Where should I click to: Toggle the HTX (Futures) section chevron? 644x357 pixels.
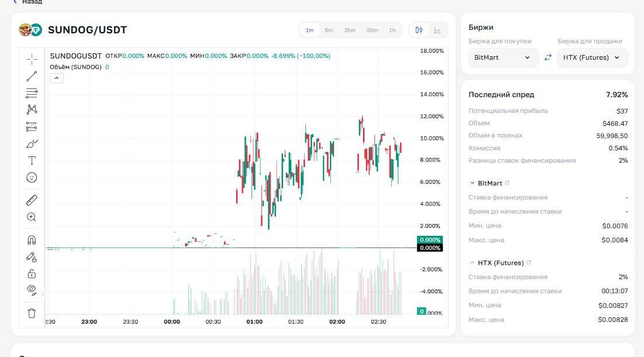[x=472, y=263]
